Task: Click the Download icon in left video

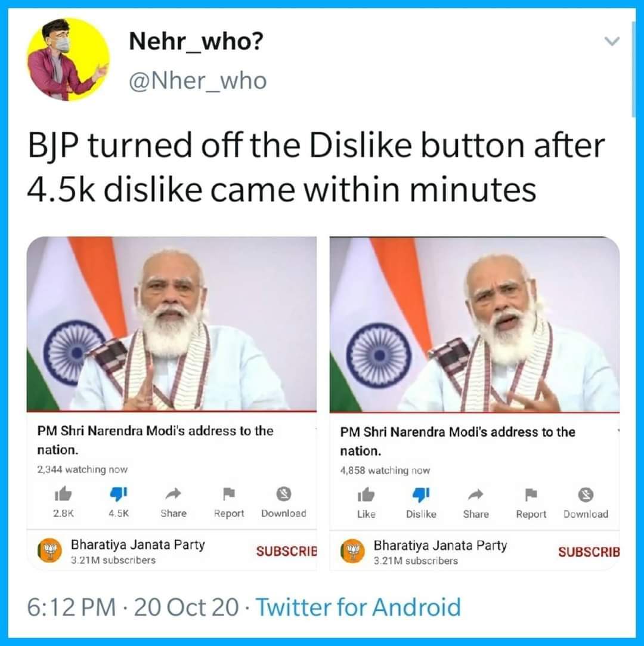Action: (284, 494)
